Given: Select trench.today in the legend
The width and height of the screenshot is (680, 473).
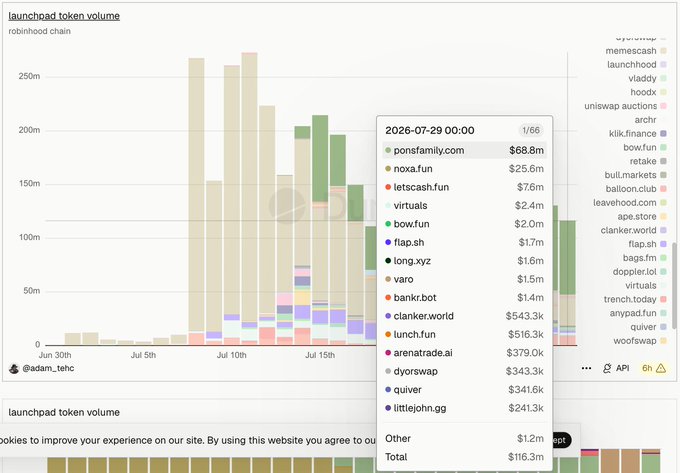Looking at the screenshot, I should (635, 300).
